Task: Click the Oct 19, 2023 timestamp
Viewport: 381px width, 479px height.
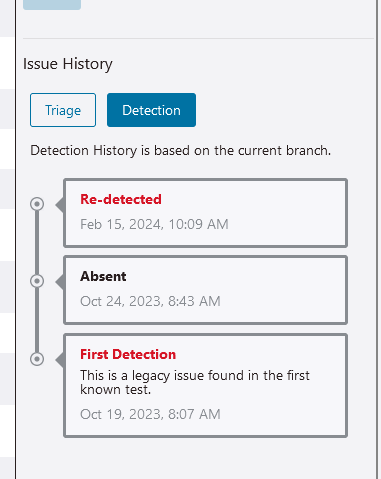Action: point(150,414)
